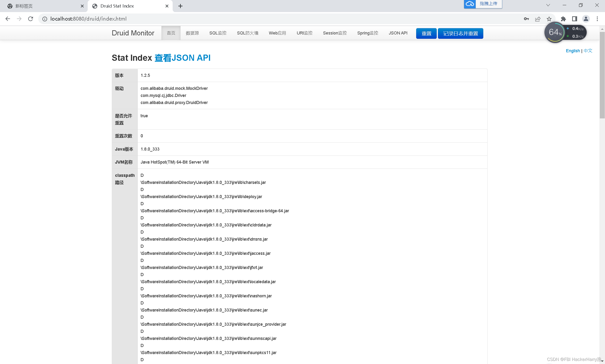Image resolution: width=605 pixels, height=364 pixels.
Task: Click the scrollbar down arrow
Action: (602, 361)
